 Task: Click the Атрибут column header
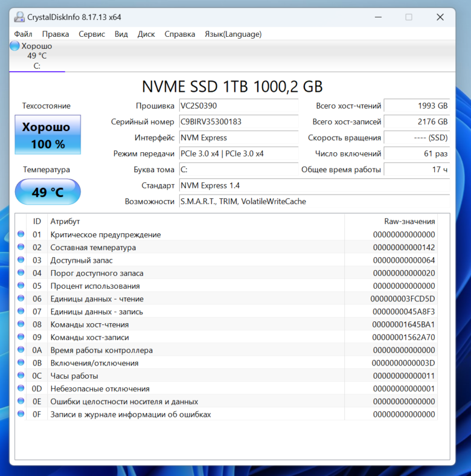(196, 221)
